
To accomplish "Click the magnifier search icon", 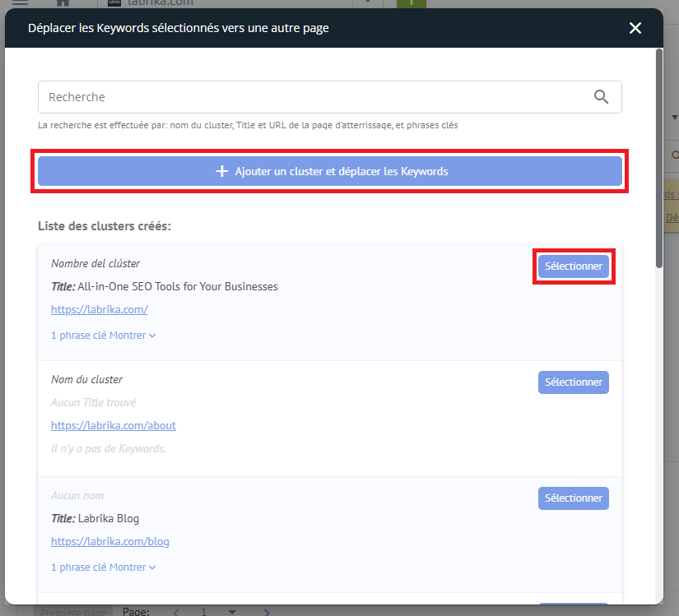I will 601,96.
